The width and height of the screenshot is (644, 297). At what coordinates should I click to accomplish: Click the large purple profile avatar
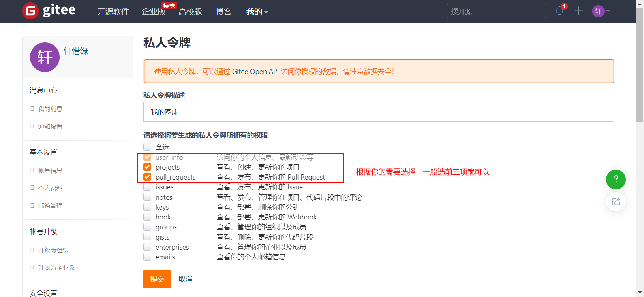click(x=45, y=57)
